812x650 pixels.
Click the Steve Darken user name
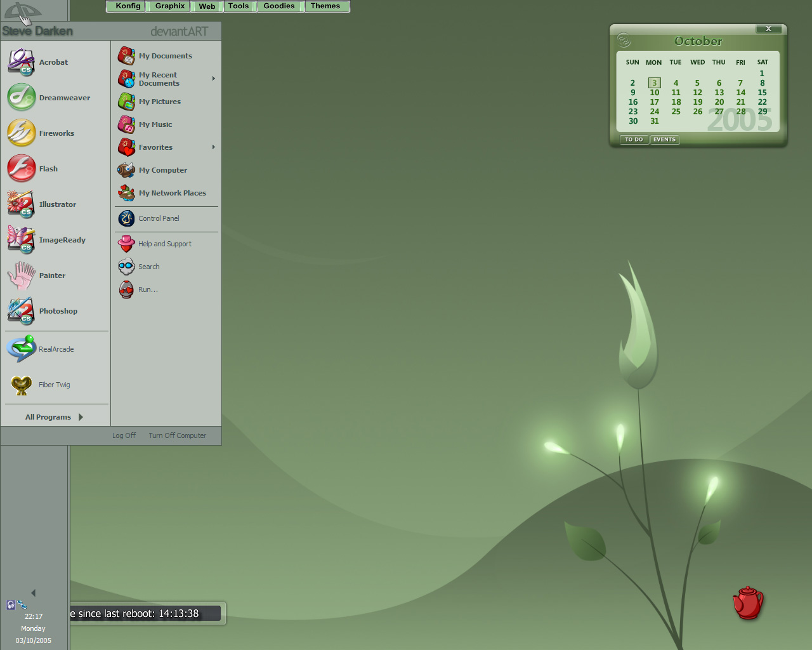pos(37,31)
